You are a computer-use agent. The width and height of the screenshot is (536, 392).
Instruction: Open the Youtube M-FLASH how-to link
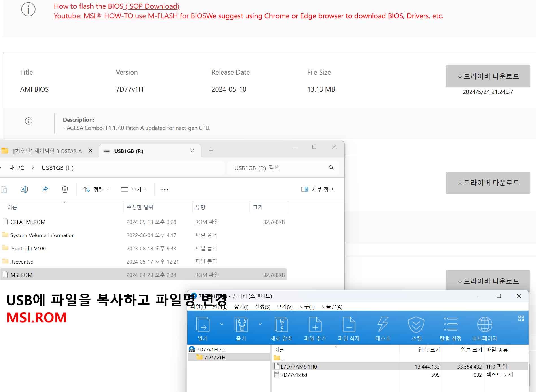130,16
